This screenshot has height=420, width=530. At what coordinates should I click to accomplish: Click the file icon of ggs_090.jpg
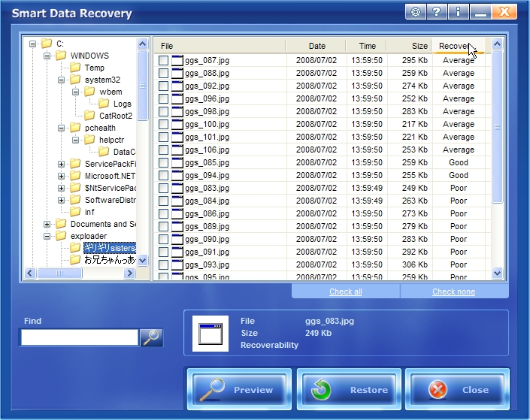click(x=177, y=239)
